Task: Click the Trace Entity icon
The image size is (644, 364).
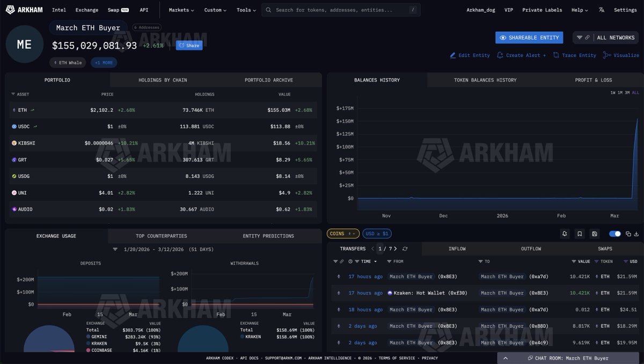Action: (556, 55)
